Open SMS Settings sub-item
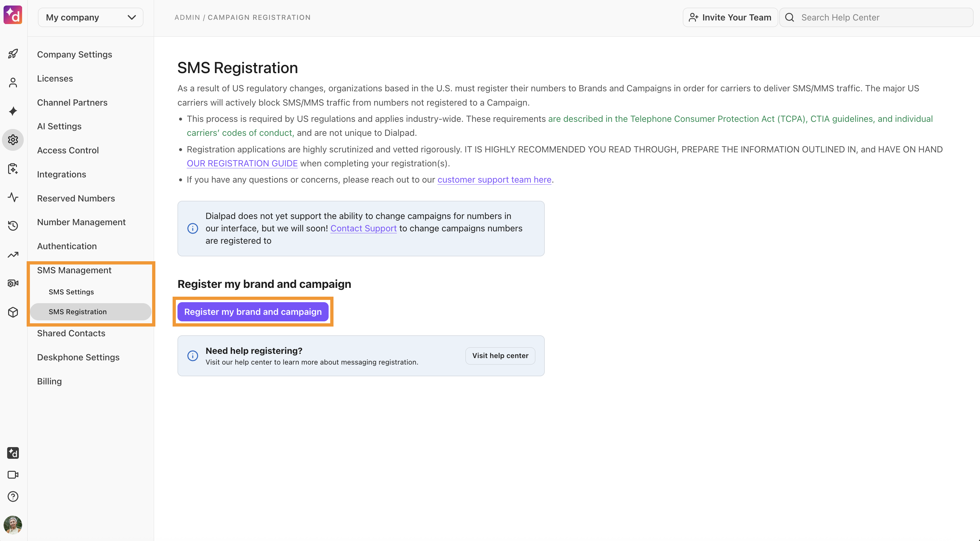Image resolution: width=980 pixels, height=541 pixels. click(71, 292)
